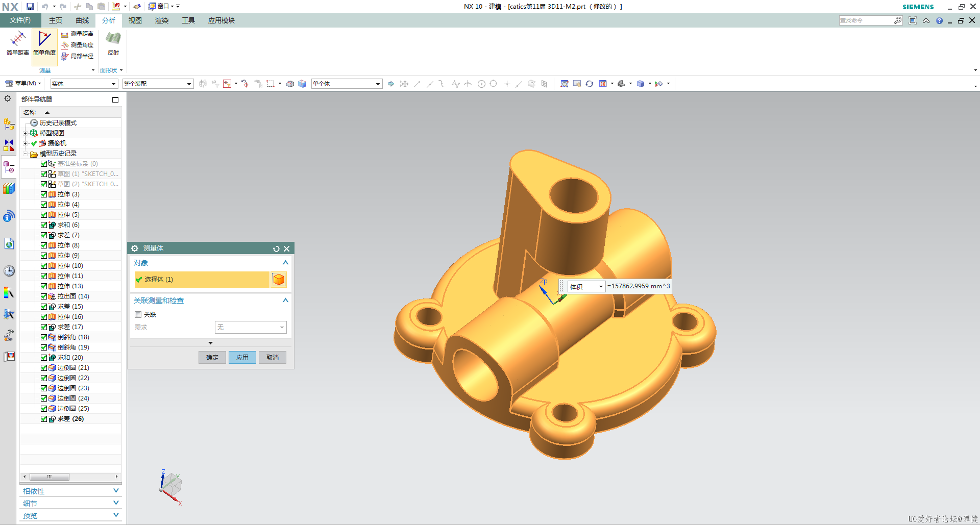Collapse the 对象 section in measure dialog
This screenshot has width=980, height=525.
(285, 263)
